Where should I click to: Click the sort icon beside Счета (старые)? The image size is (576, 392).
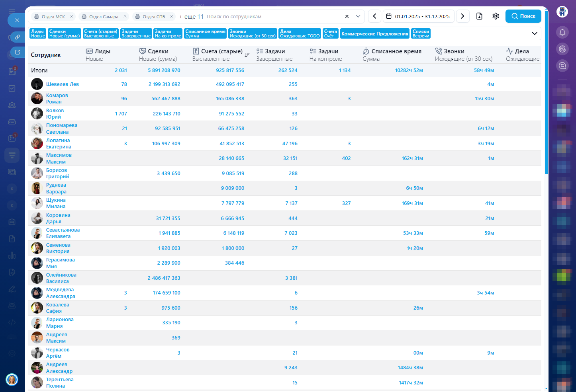[247, 55]
